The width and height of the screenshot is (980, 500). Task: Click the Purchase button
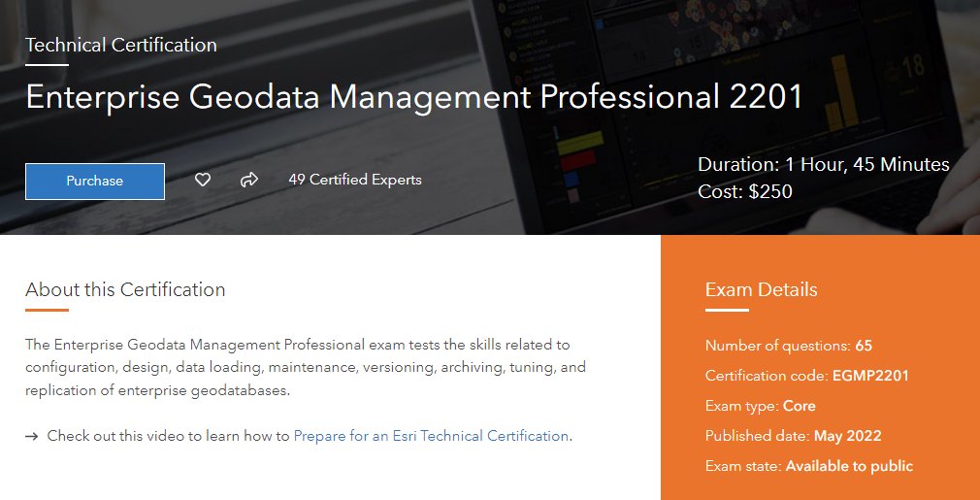tap(95, 182)
